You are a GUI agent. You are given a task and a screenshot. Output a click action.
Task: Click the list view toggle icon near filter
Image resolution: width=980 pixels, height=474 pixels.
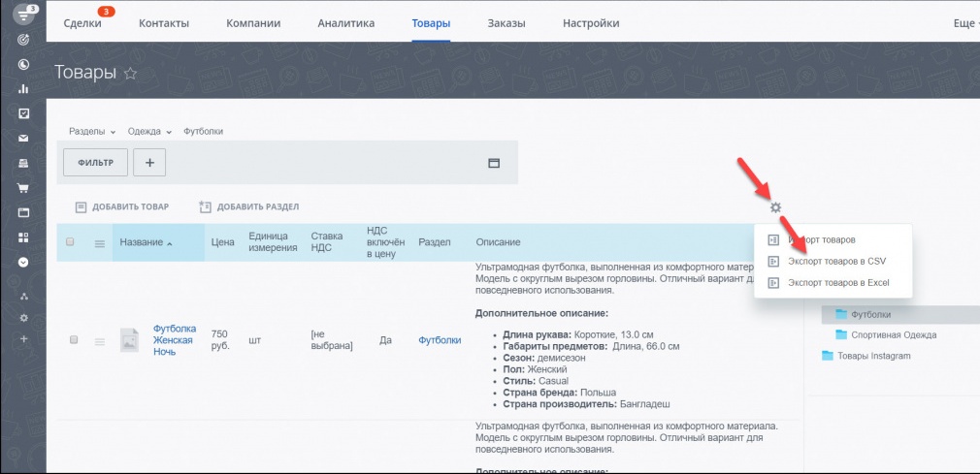coord(494,163)
